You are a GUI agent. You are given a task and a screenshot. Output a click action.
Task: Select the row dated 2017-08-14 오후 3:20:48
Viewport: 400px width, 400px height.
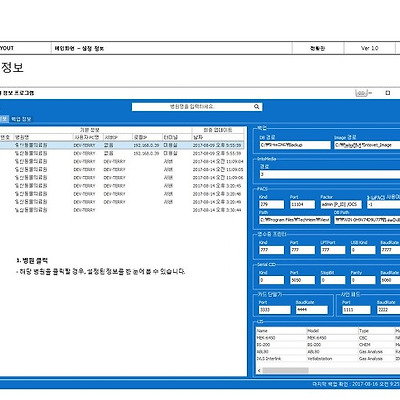tap(122, 194)
